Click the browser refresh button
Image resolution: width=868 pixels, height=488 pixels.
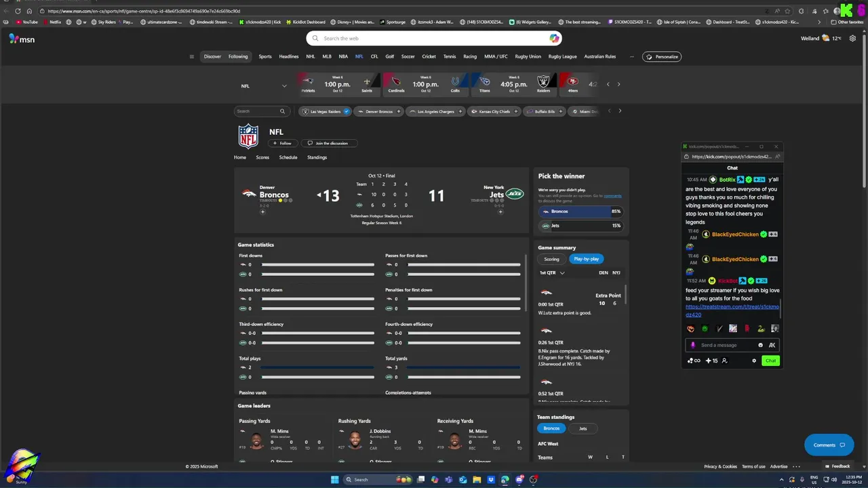tap(18, 11)
